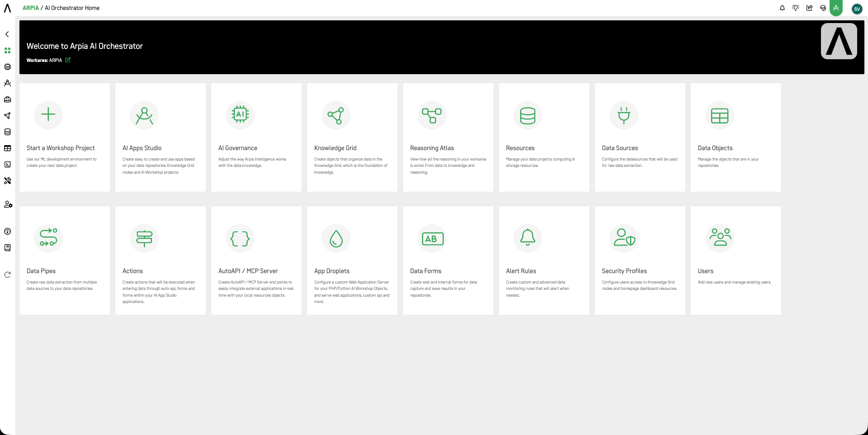Open the toolbox icon in the sidebar
Image resolution: width=868 pixels, height=435 pixels.
7,99
